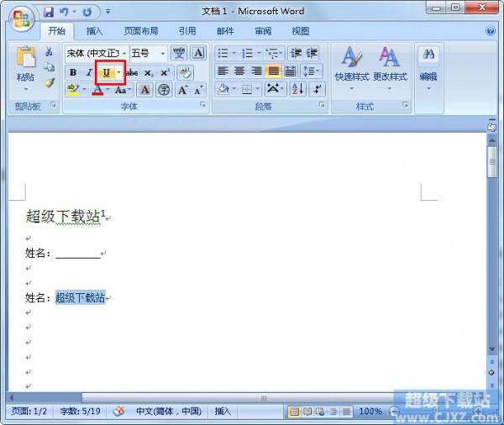This screenshot has width=504, height=425.
Task: Sort the text with A-Z icon
Action: tap(297, 89)
